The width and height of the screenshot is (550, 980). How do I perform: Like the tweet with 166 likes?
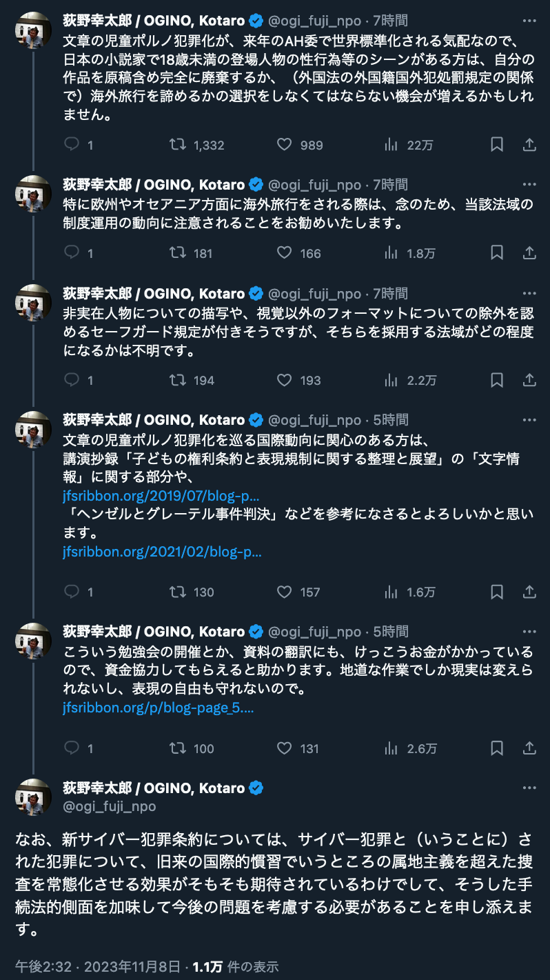pos(285,253)
